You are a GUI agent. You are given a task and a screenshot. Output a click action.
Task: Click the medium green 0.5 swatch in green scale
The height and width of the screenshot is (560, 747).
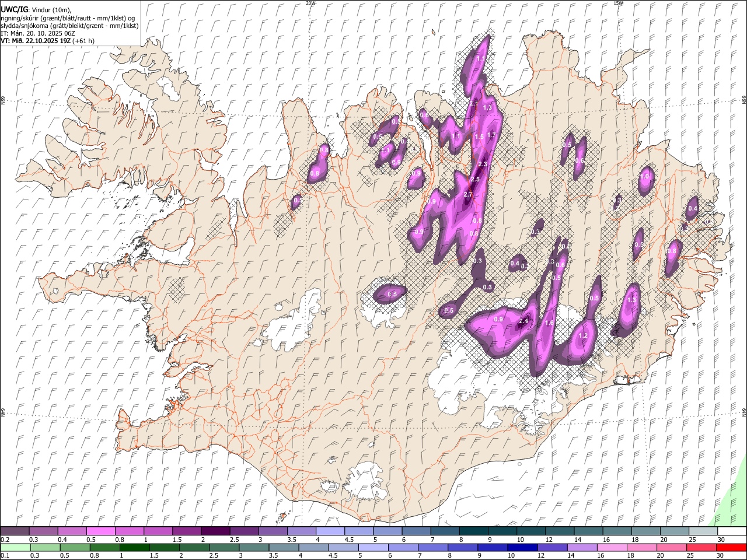(75, 548)
